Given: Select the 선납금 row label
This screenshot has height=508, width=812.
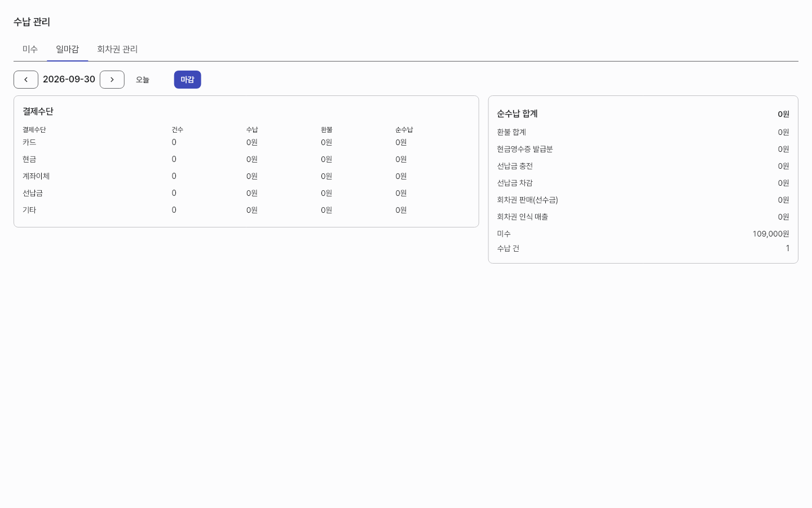Looking at the screenshot, I should point(33,193).
